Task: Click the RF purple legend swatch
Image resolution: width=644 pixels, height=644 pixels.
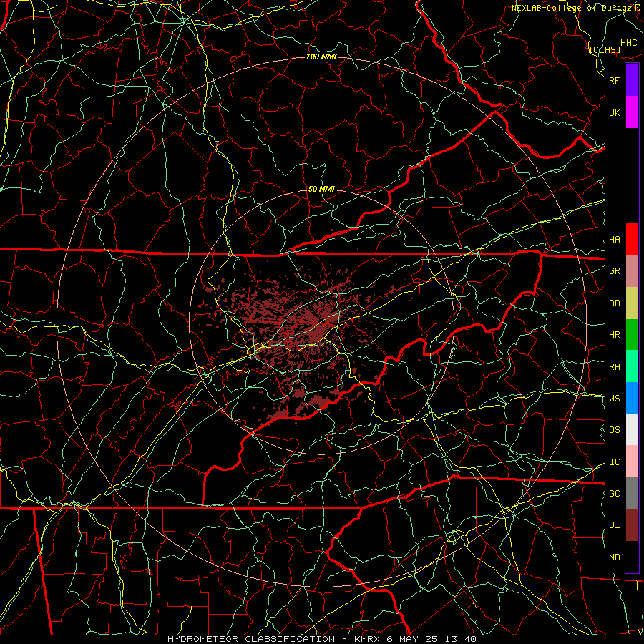Action: [632, 80]
